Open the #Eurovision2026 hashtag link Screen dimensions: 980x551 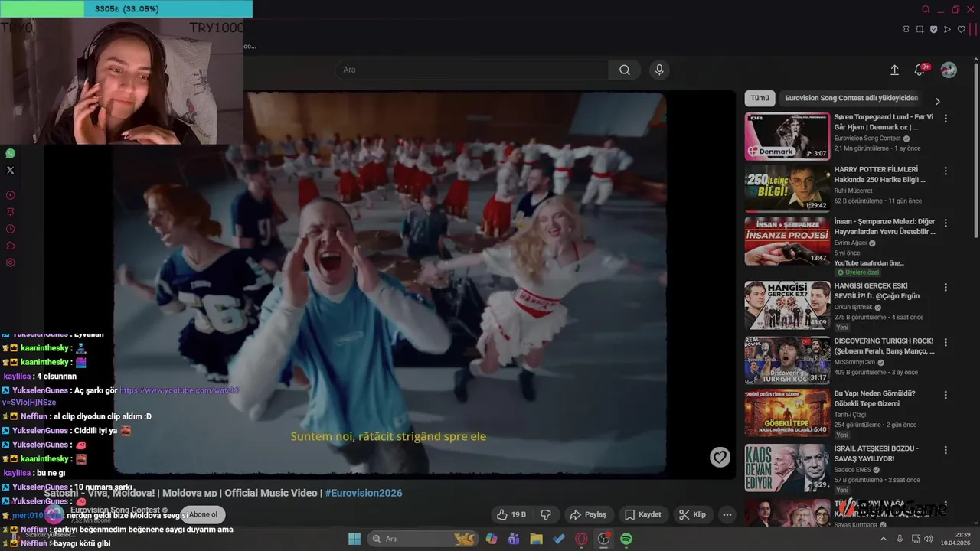coord(364,493)
